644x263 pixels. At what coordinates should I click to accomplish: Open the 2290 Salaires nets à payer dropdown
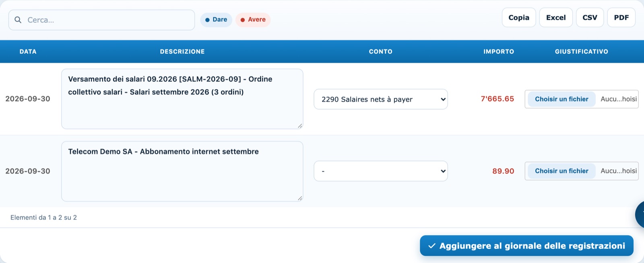tap(381, 99)
